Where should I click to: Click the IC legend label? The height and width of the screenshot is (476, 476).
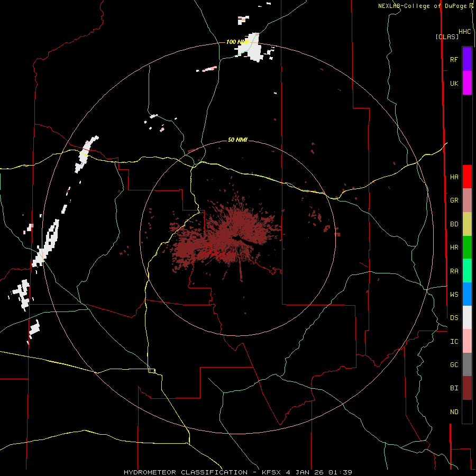point(454,342)
